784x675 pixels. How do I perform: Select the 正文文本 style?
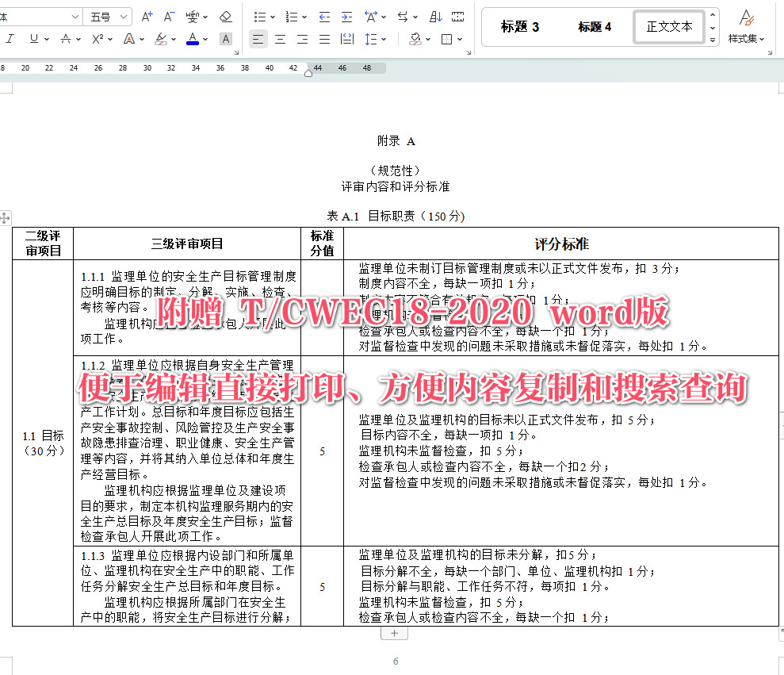pos(668,26)
